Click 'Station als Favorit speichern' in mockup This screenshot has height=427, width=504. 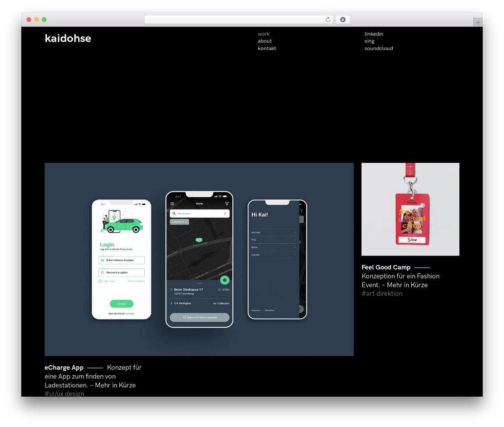(199, 317)
